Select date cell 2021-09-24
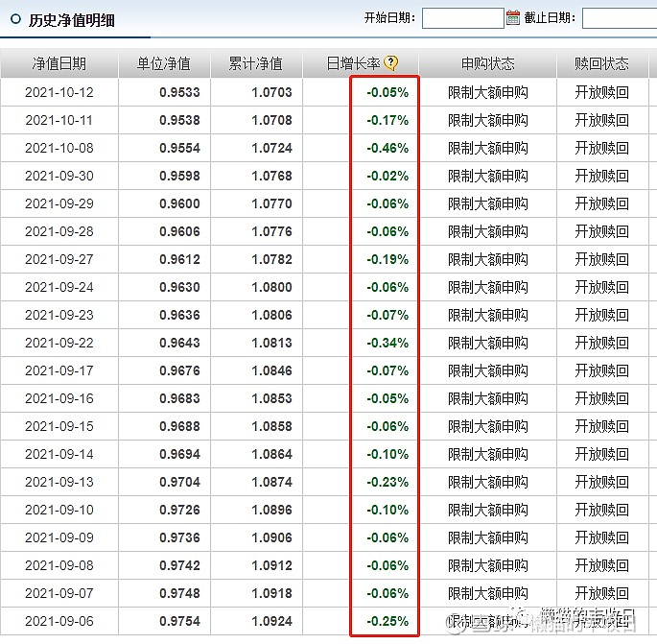This screenshot has height=644, width=657. click(59, 287)
